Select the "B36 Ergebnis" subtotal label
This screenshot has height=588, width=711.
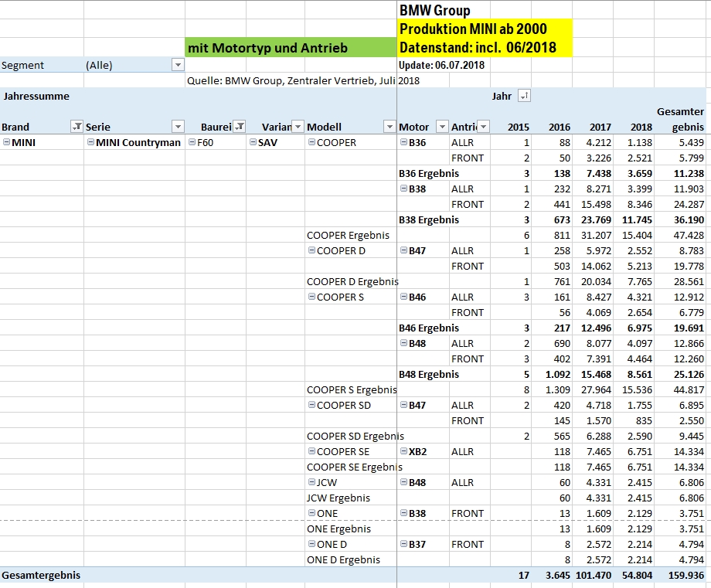click(x=429, y=173)
